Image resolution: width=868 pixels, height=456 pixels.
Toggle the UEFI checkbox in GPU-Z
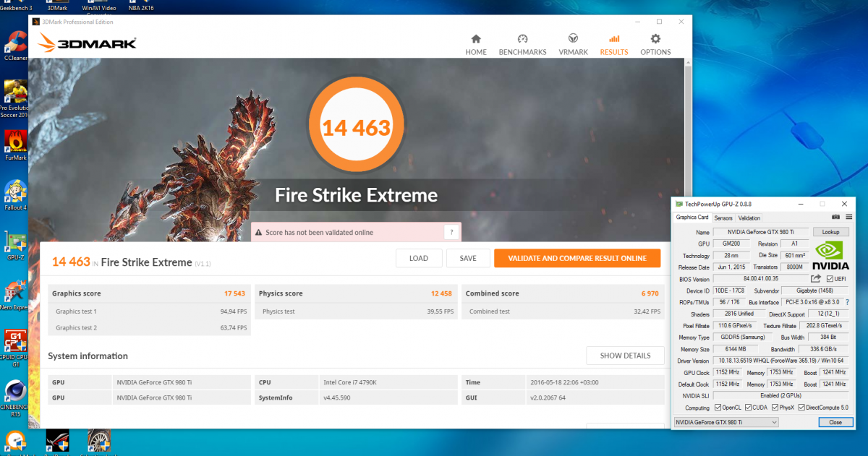point(829,279)
